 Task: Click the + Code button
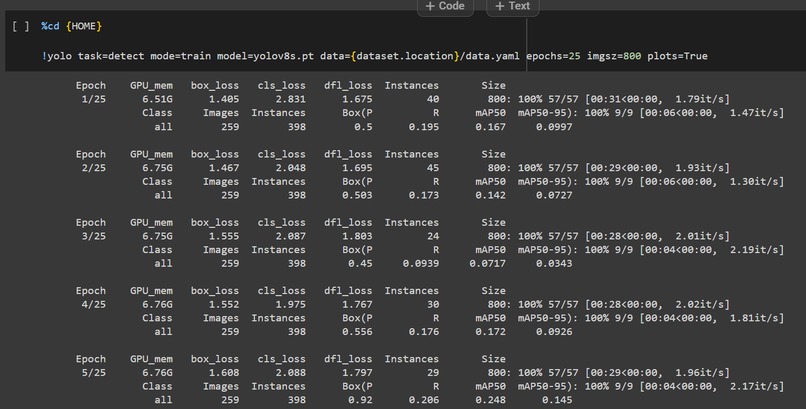pos(445,6)
